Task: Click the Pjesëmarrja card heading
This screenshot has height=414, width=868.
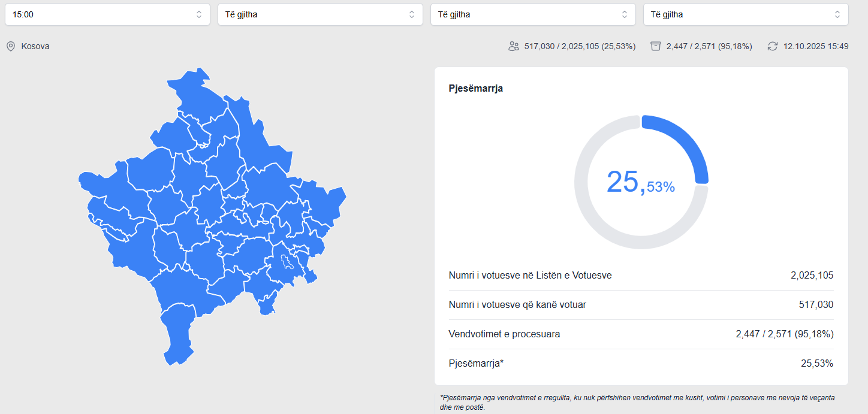Action: pos(476,89)
